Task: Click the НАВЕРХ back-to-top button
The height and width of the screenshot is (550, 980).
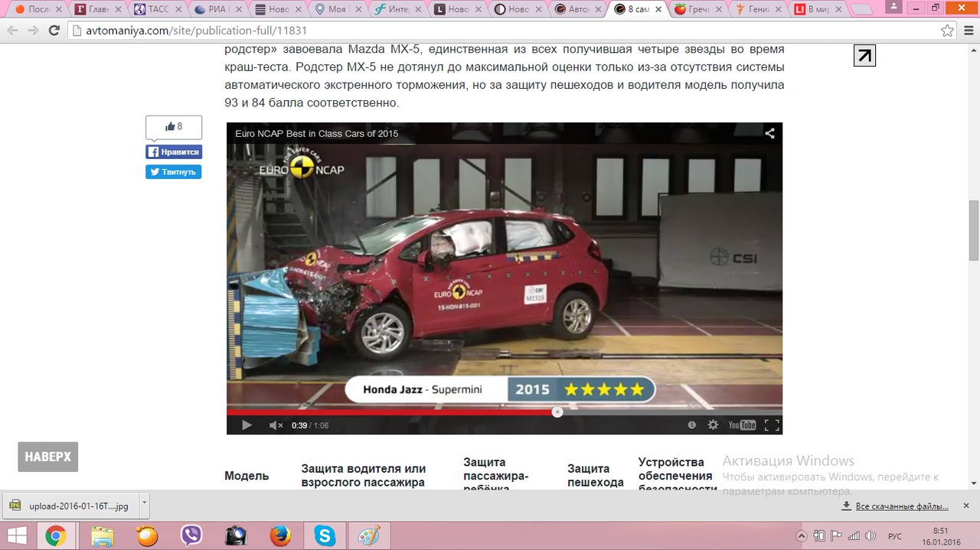Action: tap(48, 457)
